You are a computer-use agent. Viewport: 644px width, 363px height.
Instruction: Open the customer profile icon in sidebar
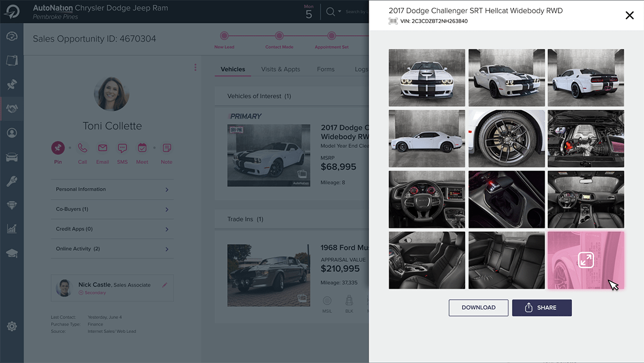point(12,133)
